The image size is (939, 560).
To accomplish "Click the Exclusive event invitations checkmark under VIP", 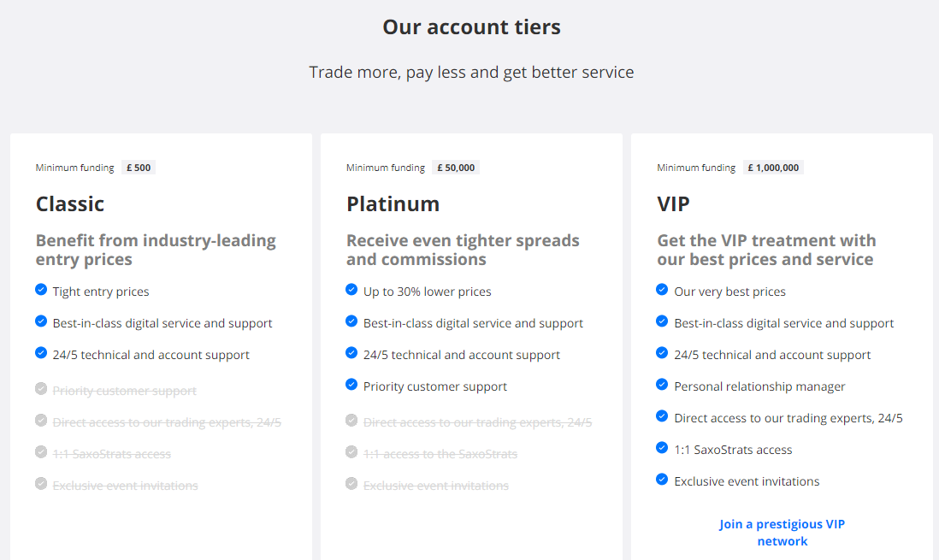I will (662, 480).
